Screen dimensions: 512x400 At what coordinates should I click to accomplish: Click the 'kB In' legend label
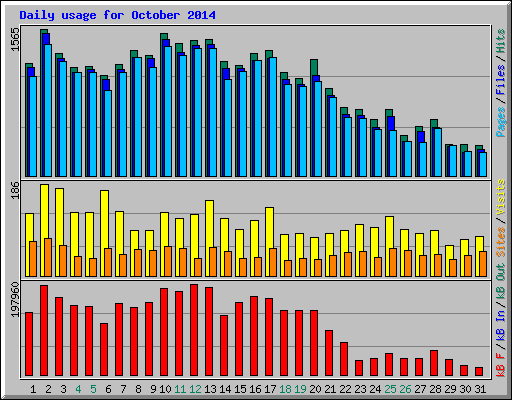pos(501,325)
